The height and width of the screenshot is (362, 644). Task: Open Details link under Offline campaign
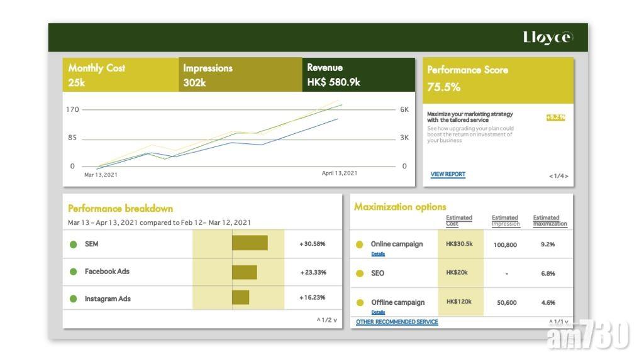pyautogui.click(x=378, y=312)
